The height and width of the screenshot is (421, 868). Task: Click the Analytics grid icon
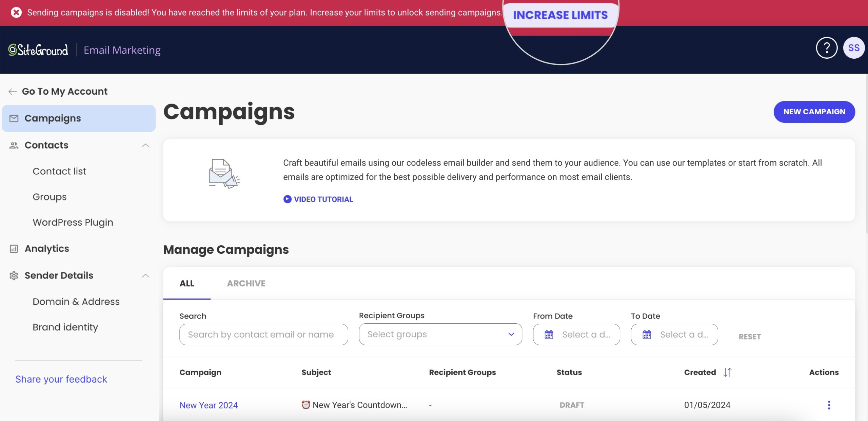(x=14, y=248)
